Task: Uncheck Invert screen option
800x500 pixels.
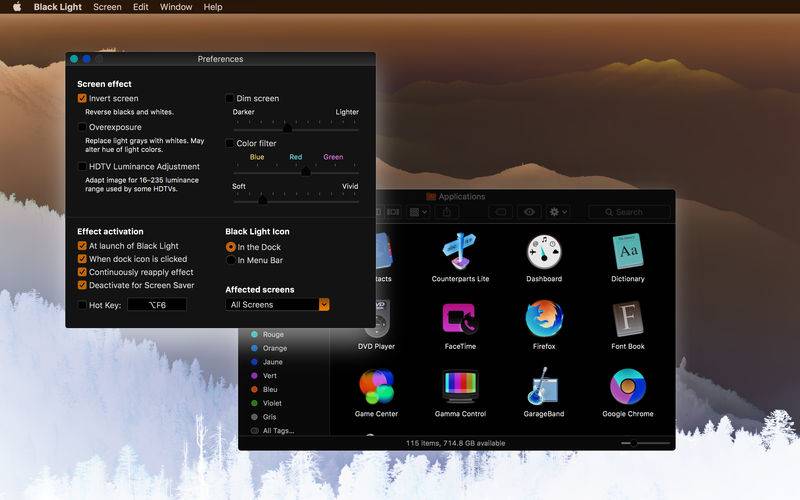Action: (x=82, y=98)
